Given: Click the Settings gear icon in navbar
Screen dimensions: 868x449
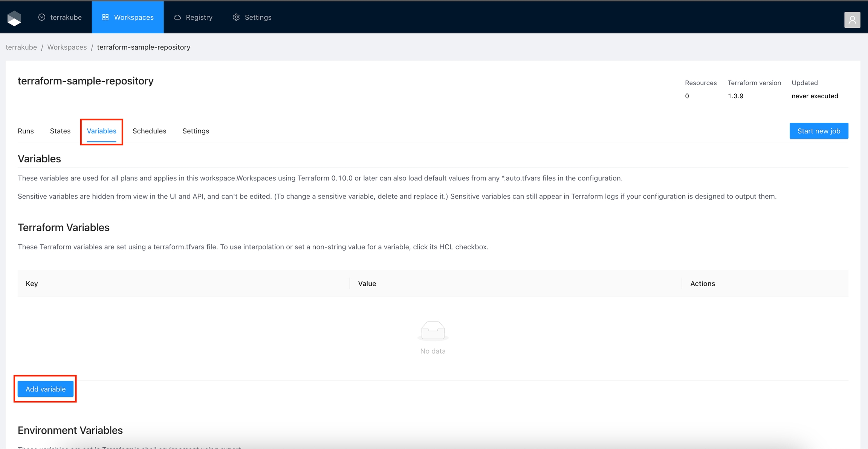Looking at the screenshot, I should [x=236, y=17].
